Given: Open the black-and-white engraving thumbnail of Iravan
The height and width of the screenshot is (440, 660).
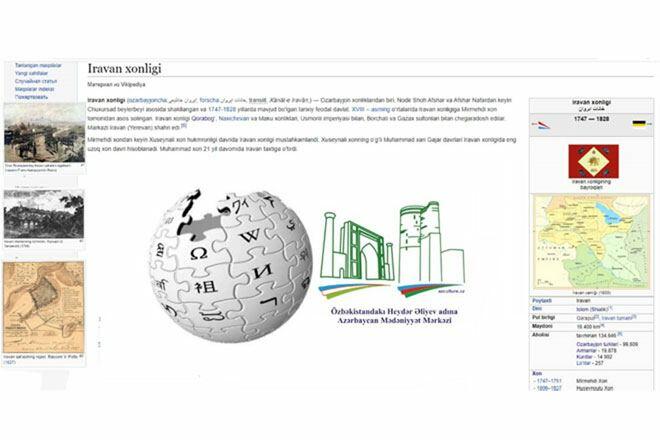Looking at the screenshot, I should point(44,214).
